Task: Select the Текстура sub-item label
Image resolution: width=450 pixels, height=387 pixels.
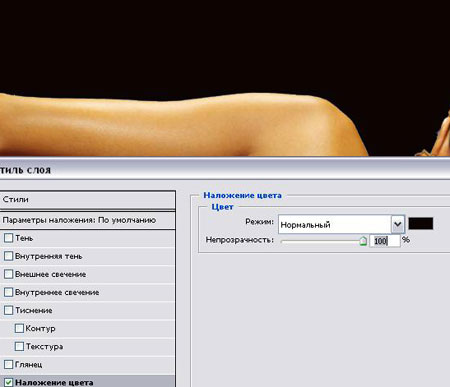Action: coord(44,347)
